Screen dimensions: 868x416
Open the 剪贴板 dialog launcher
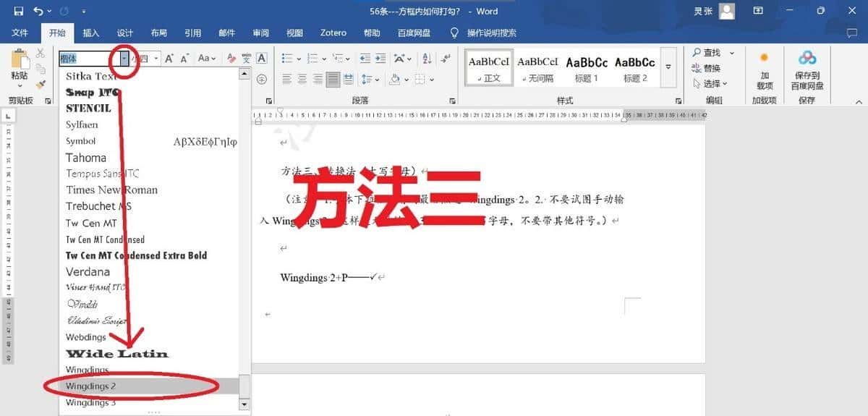48,101
